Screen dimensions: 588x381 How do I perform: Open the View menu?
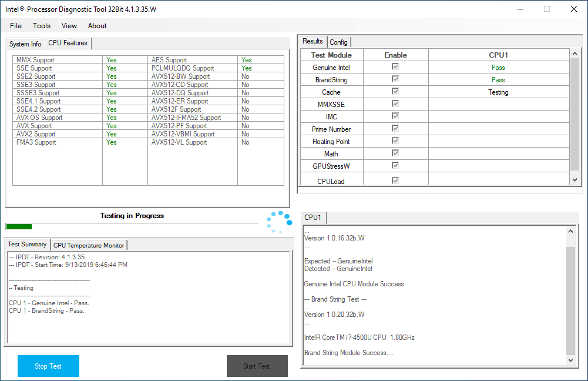point(69,26)
